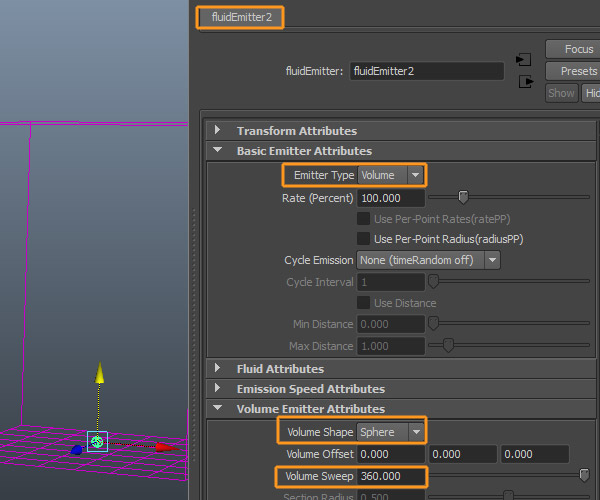Click the go to input connection icon
600x500 pixels.
[523, 60]
